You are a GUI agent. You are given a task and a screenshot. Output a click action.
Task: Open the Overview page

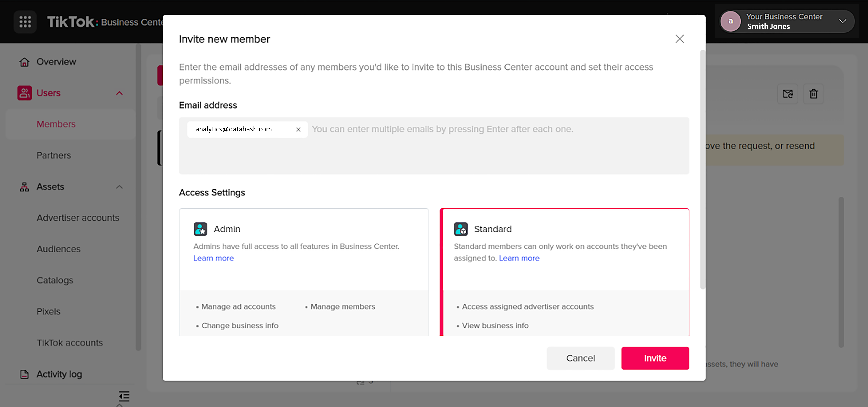56,62
